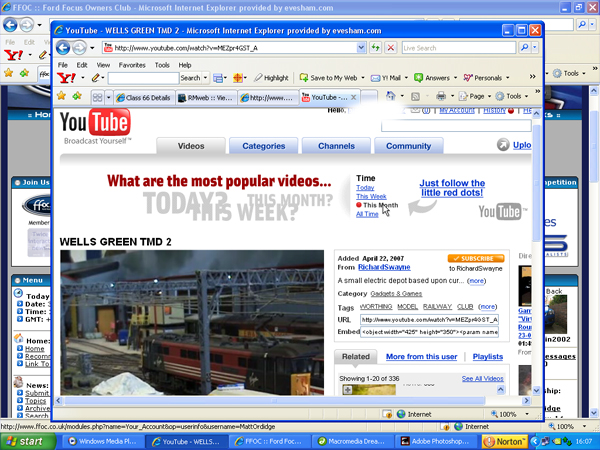The height and width of the screenshot is (450, 600).
Task: Click the SUBSCRIBE button for RichardSwayne
Action: point(476,258)
